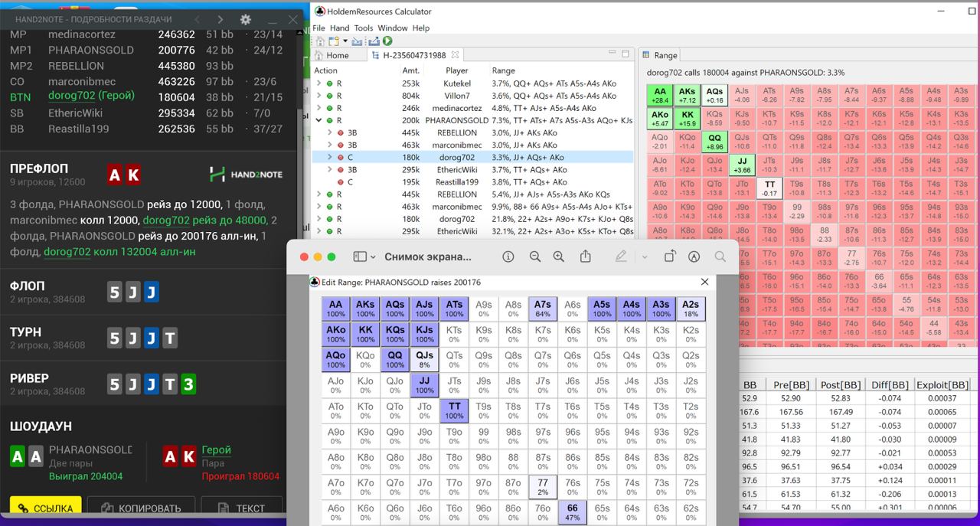Select KK +15.9 cell in HoldemResources Range panel
Viewport: 980px width, 526px height.
point(688,119)
